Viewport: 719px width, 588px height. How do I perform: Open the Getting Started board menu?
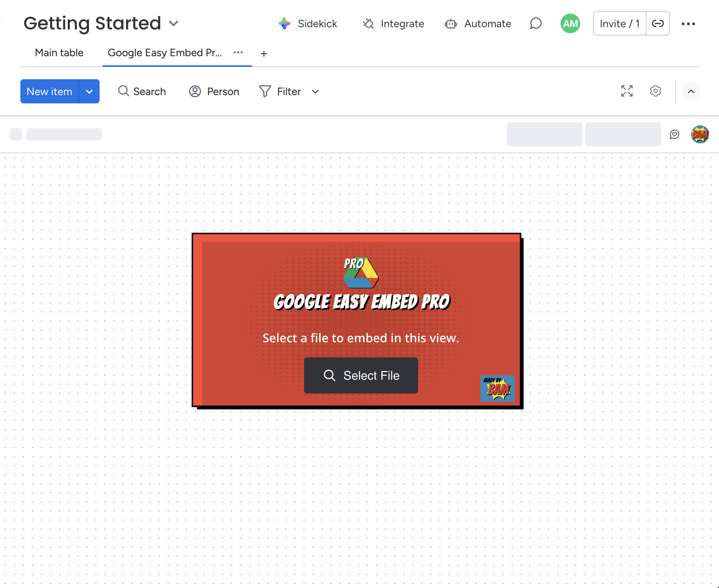tap(174, 23)
